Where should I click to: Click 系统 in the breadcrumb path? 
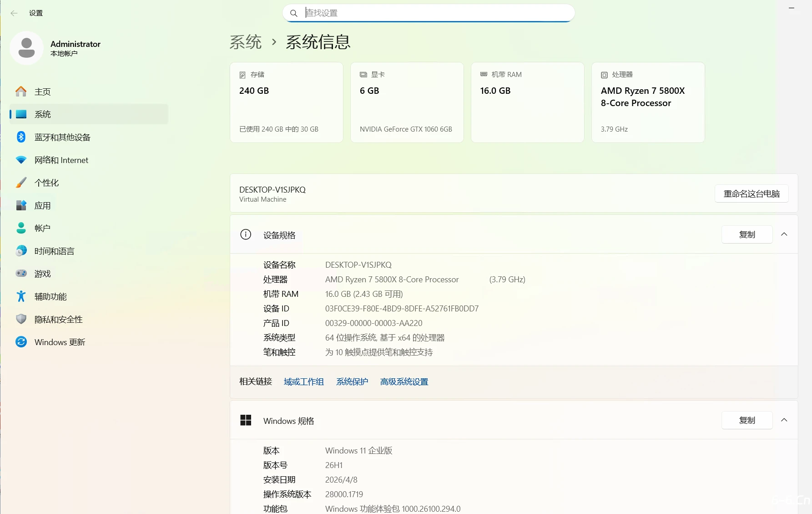click(x=246, y=42)
